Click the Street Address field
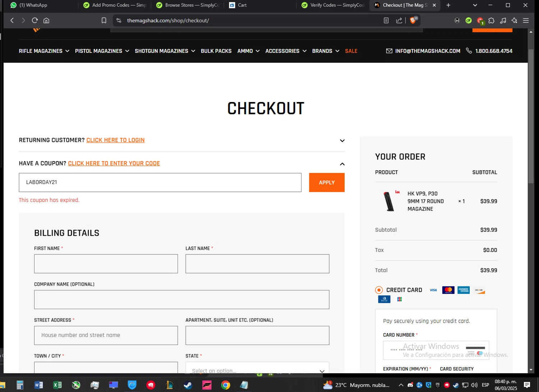The image size is (539, 392). coord(106,335)
